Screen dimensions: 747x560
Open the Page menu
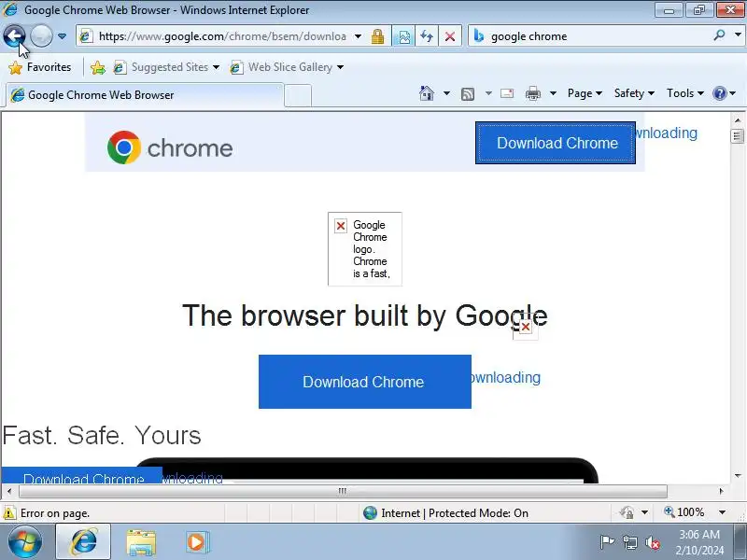pyautogui.click(x=585, y=93)
